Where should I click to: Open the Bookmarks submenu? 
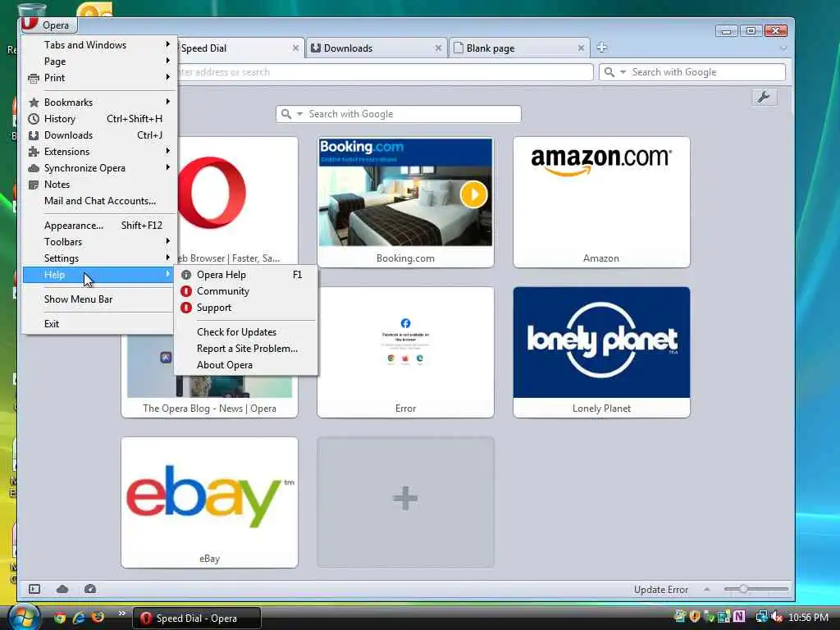point(99,103)
